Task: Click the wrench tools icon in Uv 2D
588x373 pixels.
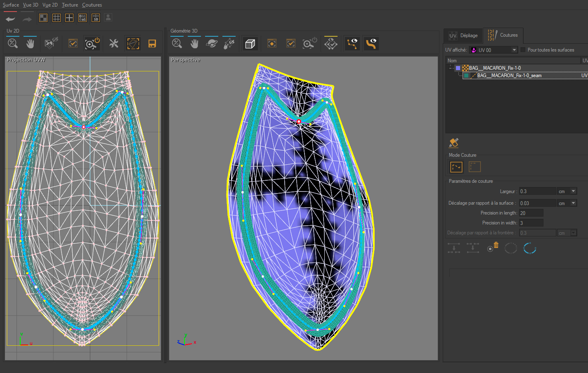Action: (114, 44)
